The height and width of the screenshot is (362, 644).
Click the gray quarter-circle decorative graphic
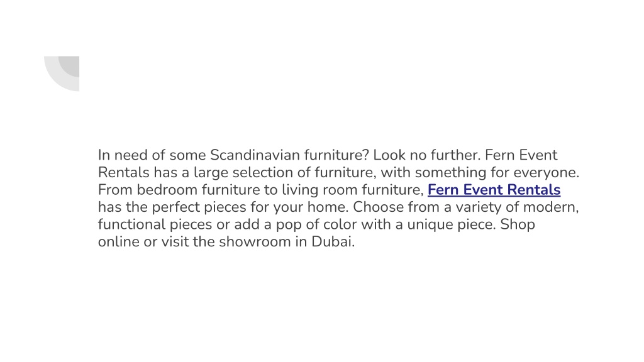point(62,74)
